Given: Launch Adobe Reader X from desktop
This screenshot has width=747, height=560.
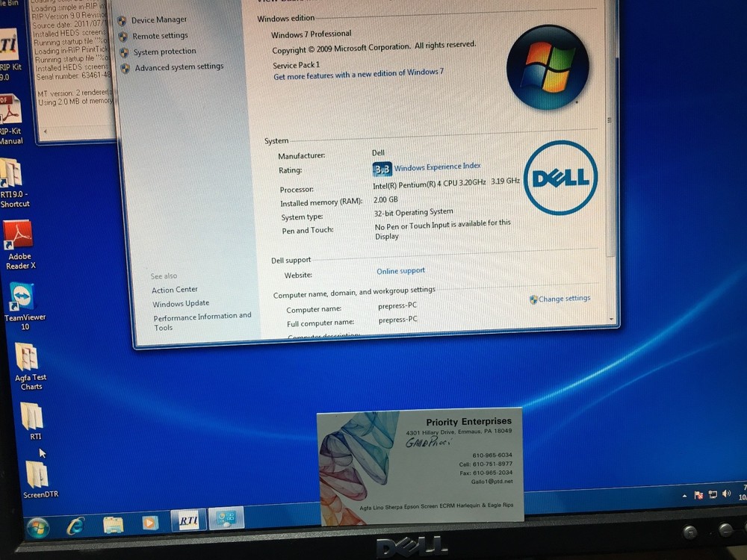Looking at the screenshot, I should (19, 237).
